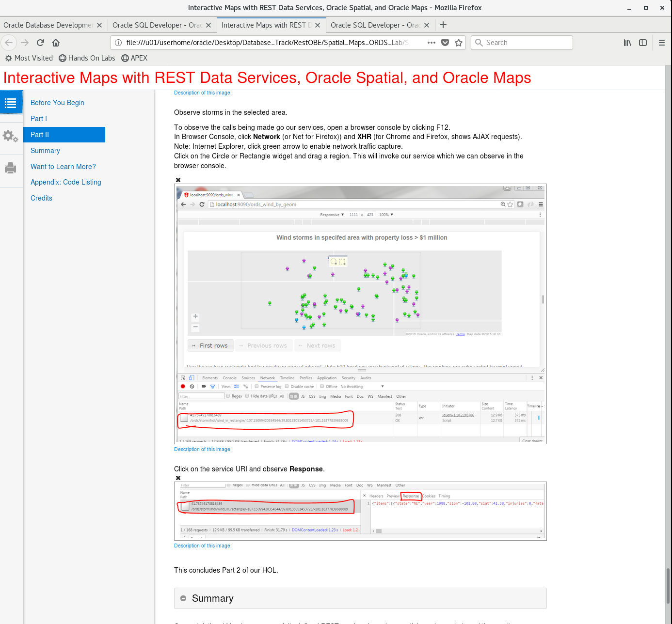Open the Library icon in the toolbar
Viewport: 672px width, 624px height.
coord(627,43)
